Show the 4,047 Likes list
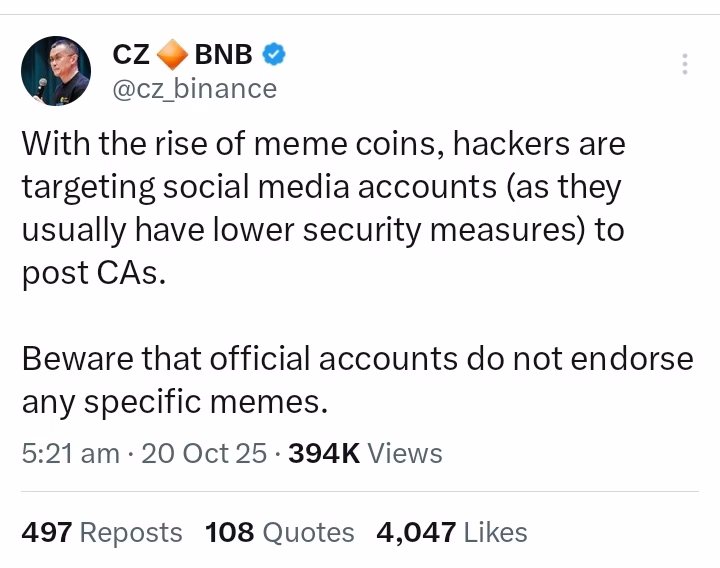 pos(451,533)
